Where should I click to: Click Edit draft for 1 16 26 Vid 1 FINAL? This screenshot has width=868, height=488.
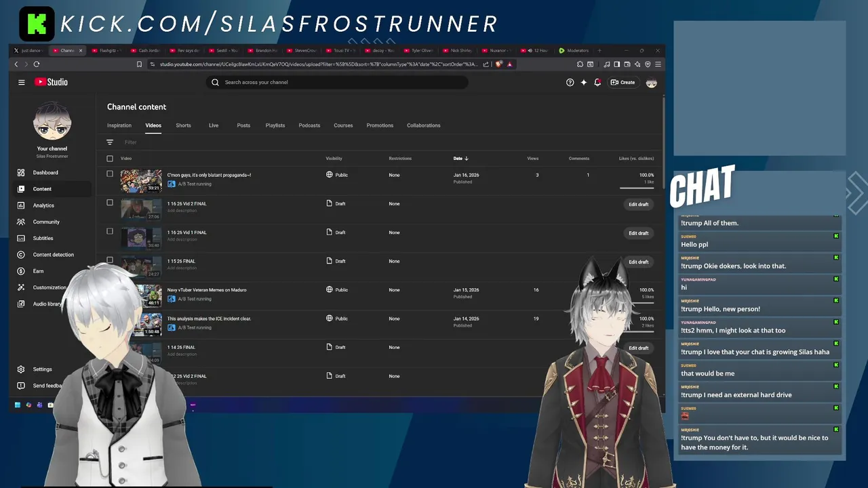point(638,233)
